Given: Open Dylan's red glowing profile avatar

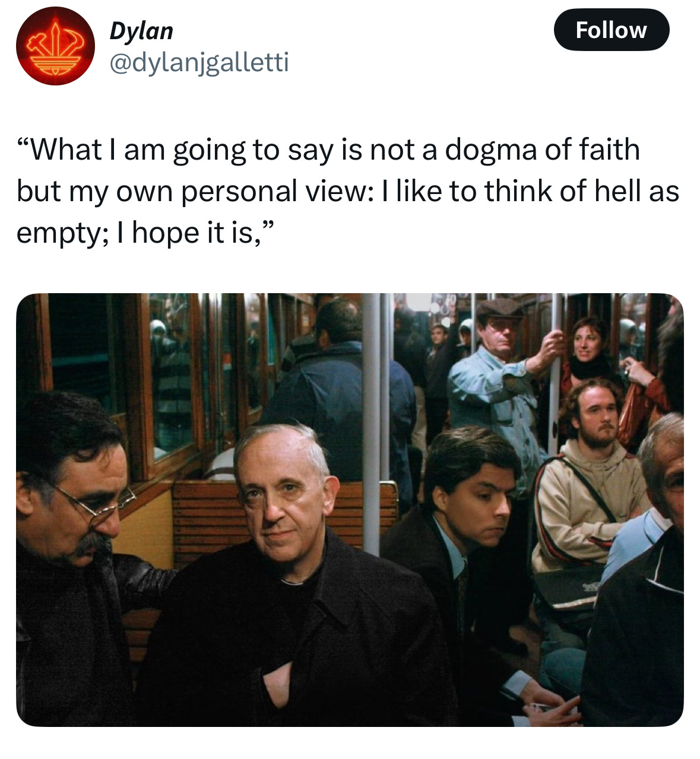Looking at the screenshot, I should 55,46.
